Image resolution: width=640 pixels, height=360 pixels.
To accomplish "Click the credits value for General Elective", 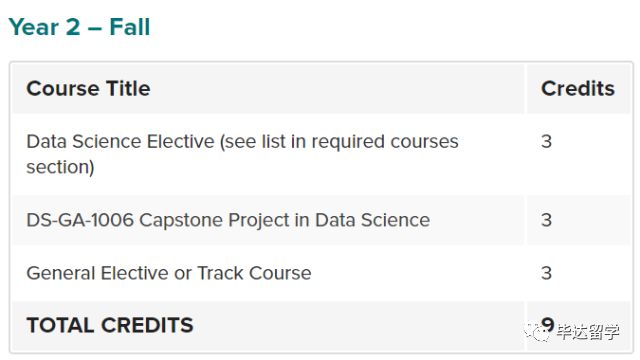I will click(x=547, y=273).
